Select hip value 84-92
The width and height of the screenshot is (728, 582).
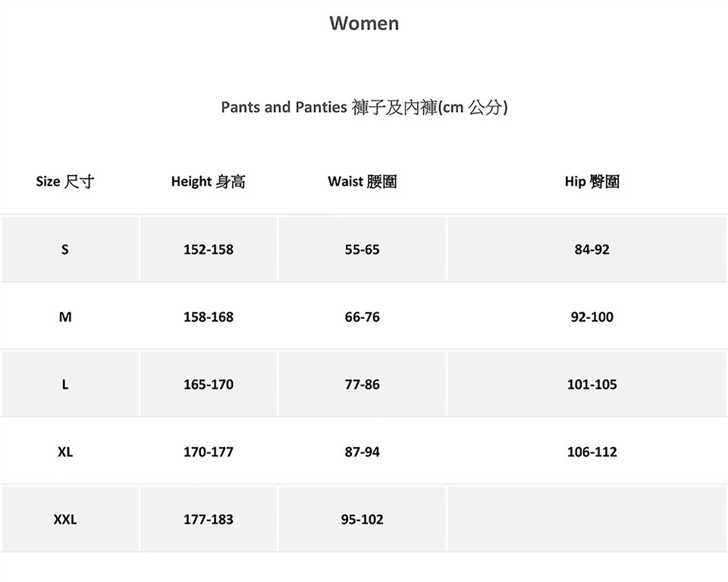[591, 249]
